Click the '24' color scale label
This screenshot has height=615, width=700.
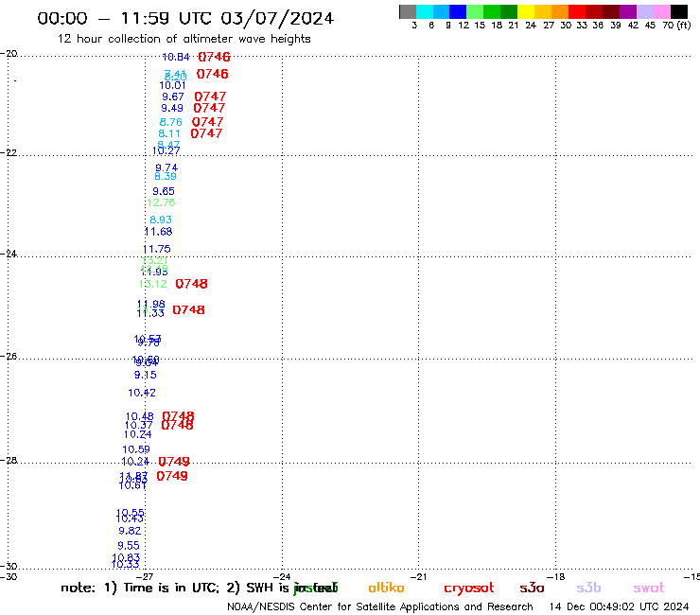click(x=531, y=26)
